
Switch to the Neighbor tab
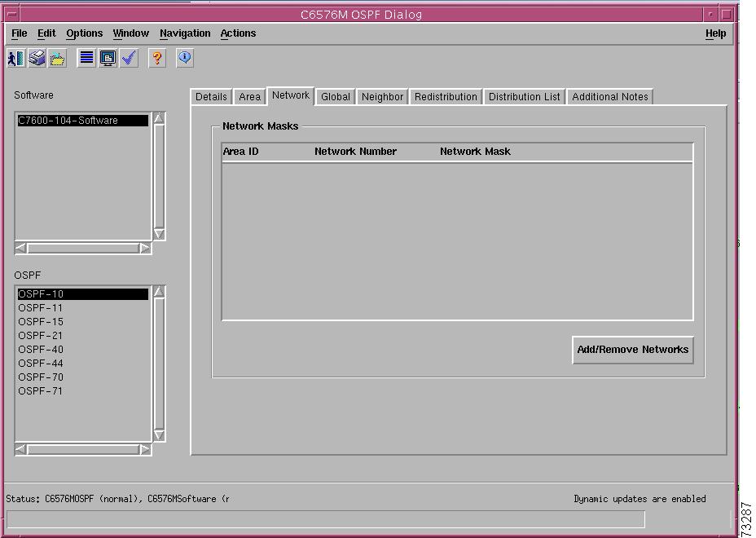pos(382,96)
